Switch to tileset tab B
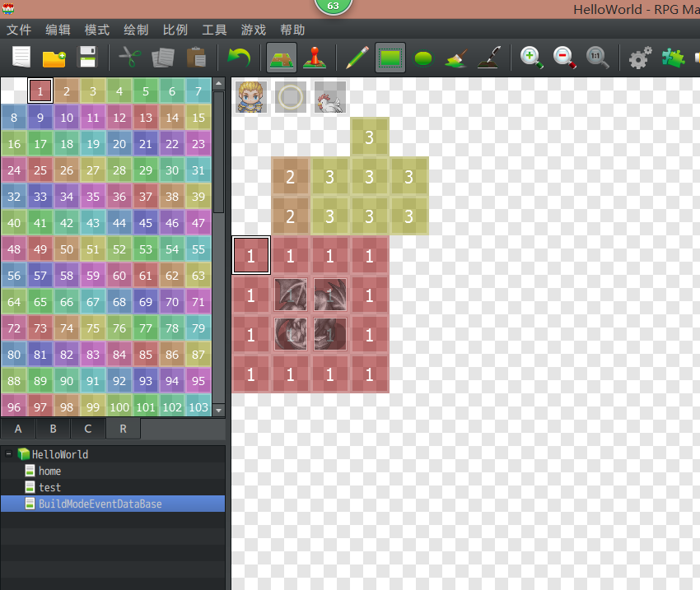The image size is (700, 590). (54, 429)
